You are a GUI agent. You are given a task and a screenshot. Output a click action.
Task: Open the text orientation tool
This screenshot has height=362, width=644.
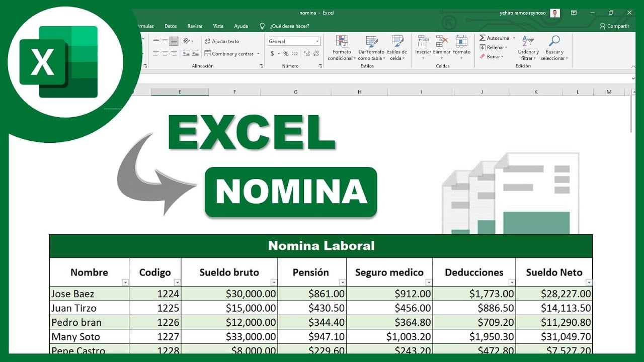188,41
